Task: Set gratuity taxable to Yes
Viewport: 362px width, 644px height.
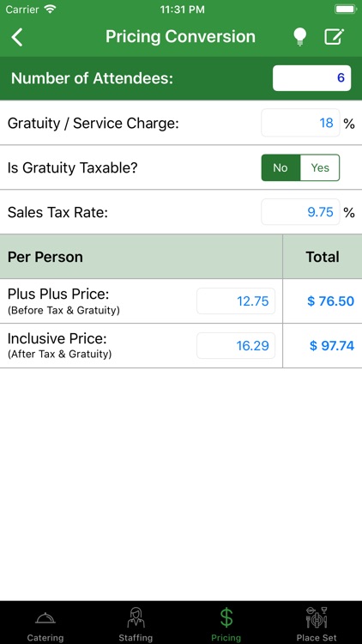Action: [320, 167]
